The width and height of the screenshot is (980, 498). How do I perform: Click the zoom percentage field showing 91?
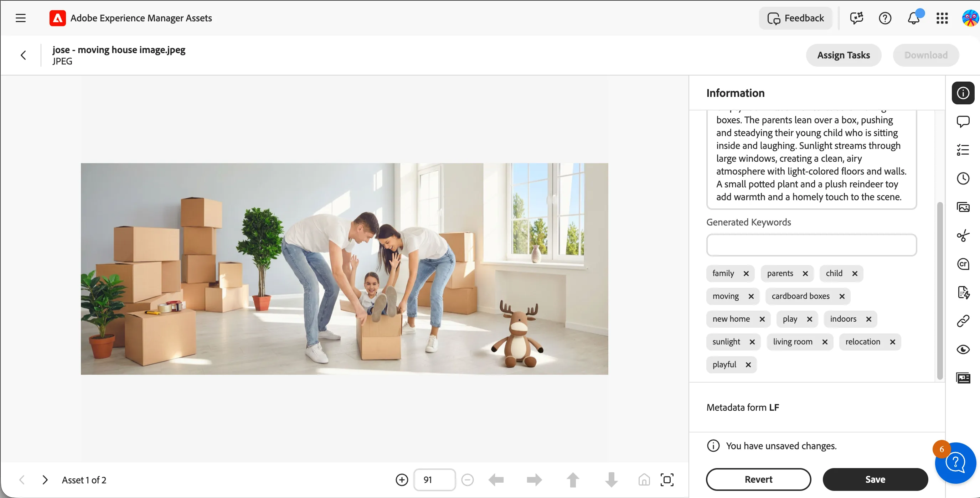pyautogui.click(x=434, y=480)
